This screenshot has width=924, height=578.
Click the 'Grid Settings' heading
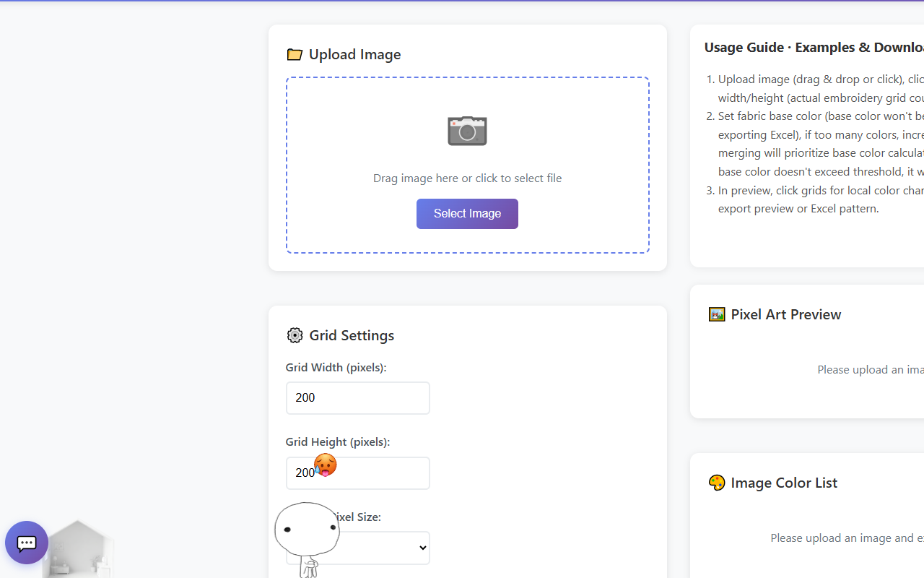(x=352, y=335)
